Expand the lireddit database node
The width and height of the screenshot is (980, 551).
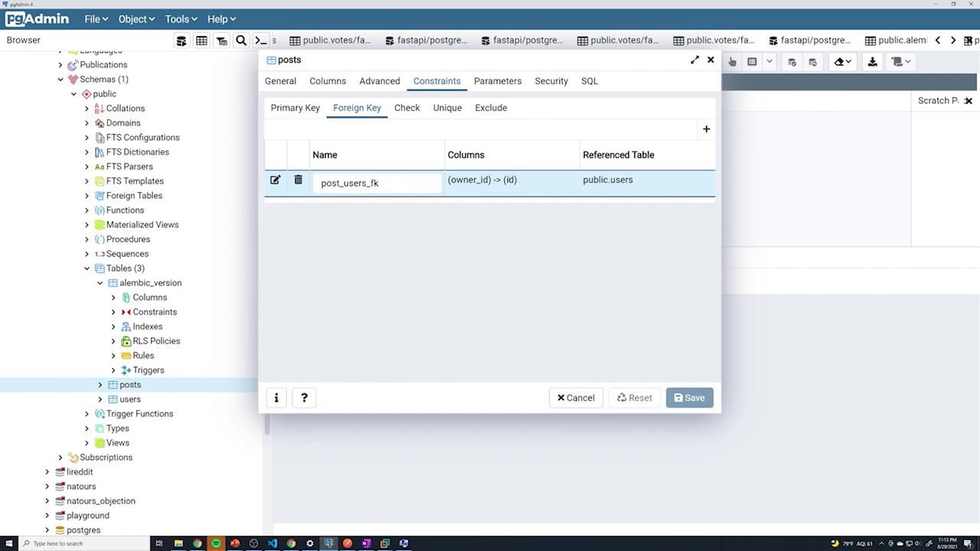pos(47,472)
